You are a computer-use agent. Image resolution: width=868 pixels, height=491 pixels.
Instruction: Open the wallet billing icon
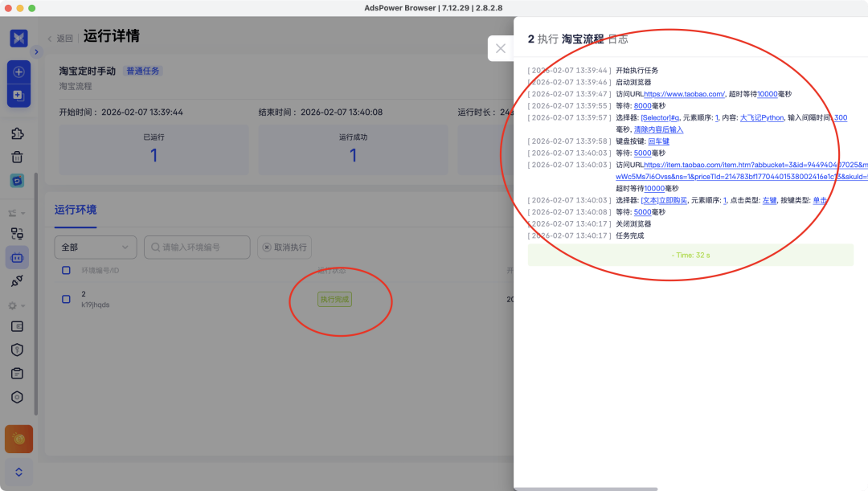pyautogui.click(x=17, y=326)
